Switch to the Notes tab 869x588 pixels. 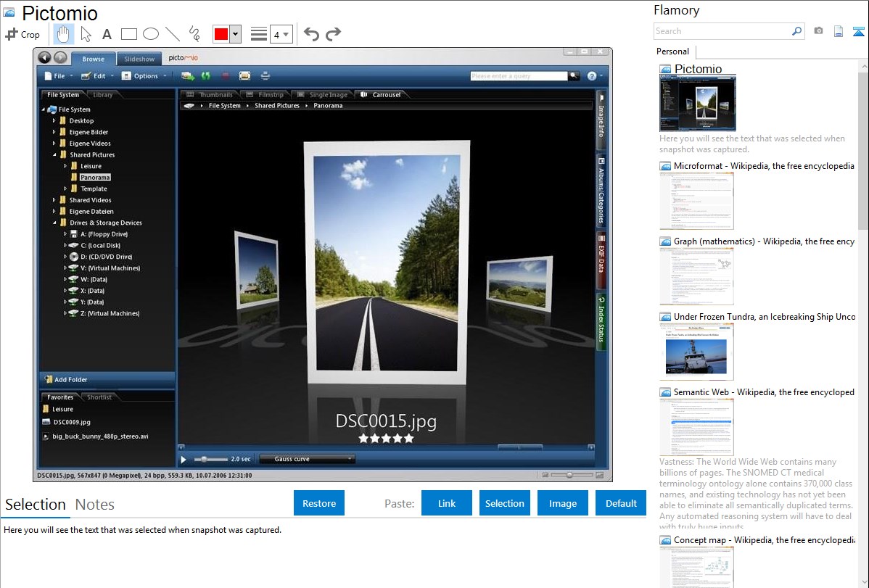pos(95,505)
